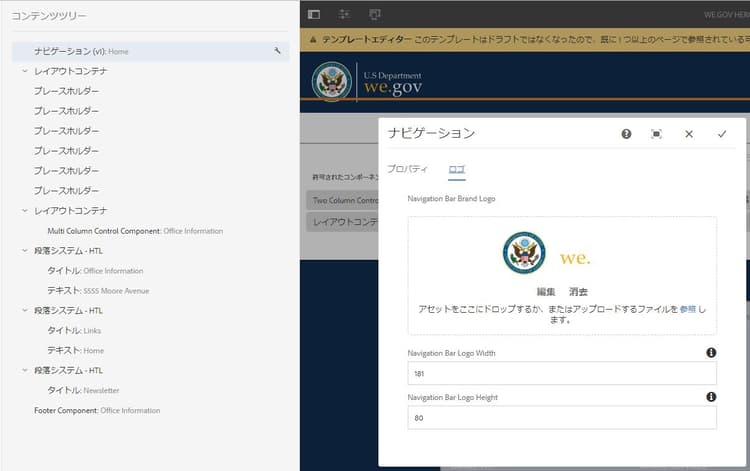The width and height of the screenshot is (750, 471).
Task: Toggle the side panel icon in the top bar
Action: tap(314, 14)
